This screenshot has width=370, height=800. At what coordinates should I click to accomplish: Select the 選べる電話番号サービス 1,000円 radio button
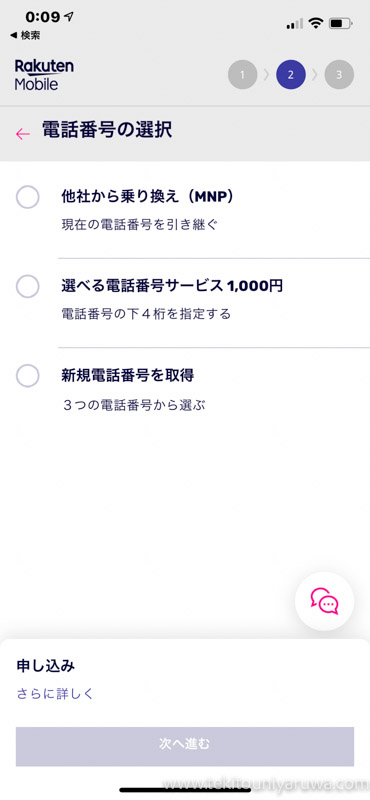pyautogui.click(x=28, y=286)
